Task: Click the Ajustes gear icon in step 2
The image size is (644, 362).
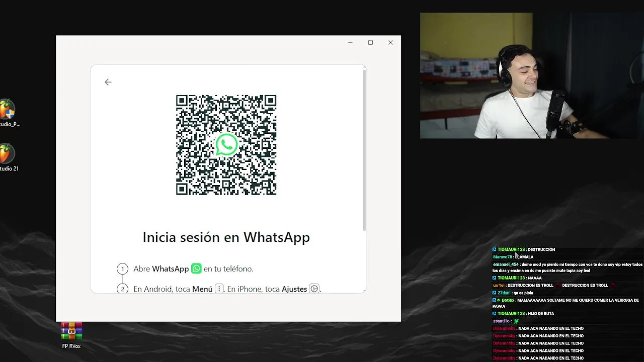Action: [314, 289]
